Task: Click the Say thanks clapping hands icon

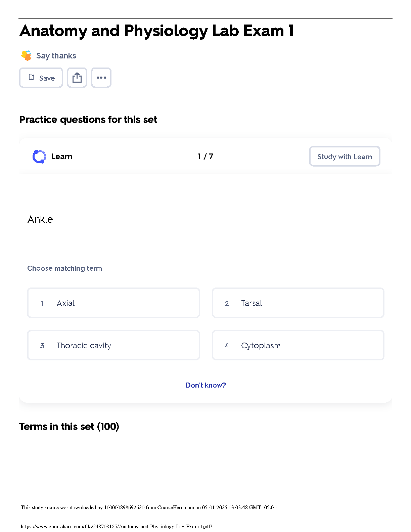Action: [x=26, y=55]
